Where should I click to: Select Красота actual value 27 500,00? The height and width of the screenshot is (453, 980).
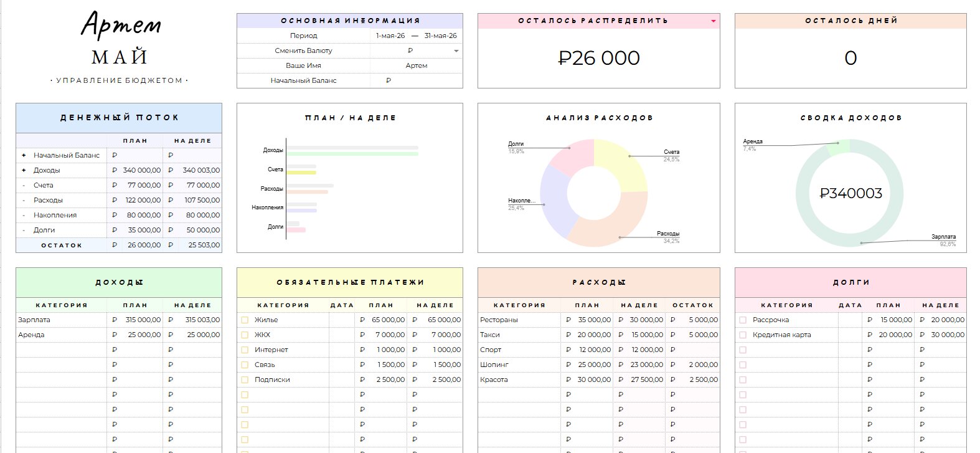click(x=646, y=379)
